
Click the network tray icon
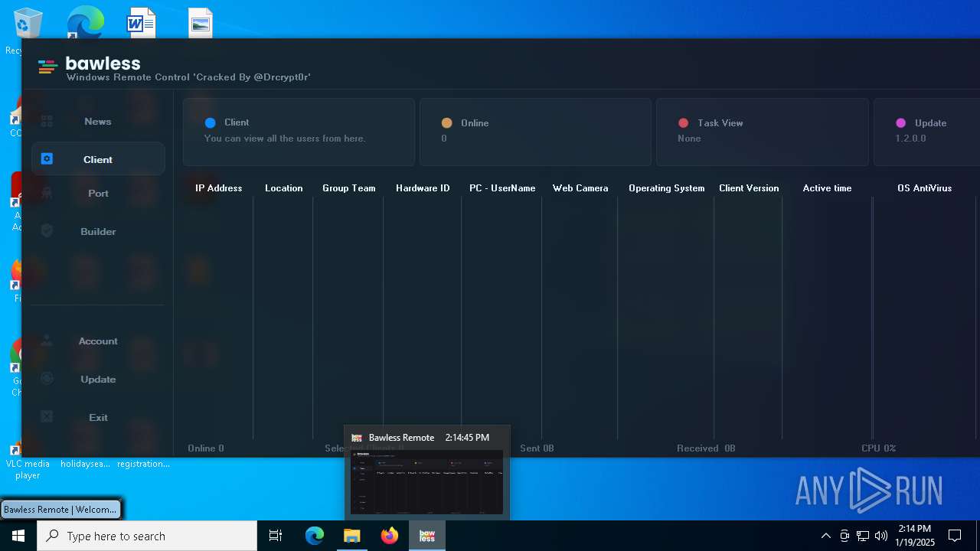click(x=863, y=536)
